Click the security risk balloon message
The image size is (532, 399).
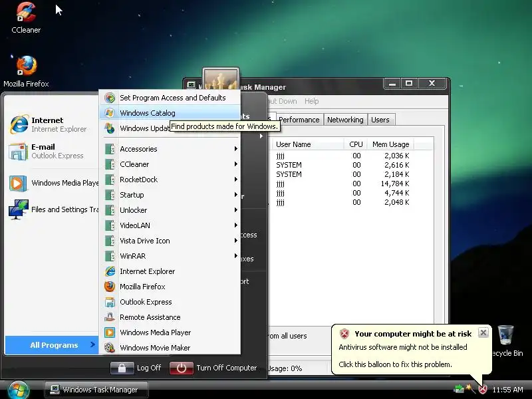pos(412,350)
